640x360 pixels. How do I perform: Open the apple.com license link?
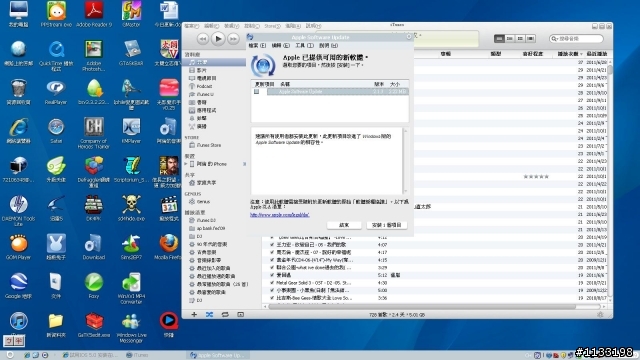click(x=280, y=215)
